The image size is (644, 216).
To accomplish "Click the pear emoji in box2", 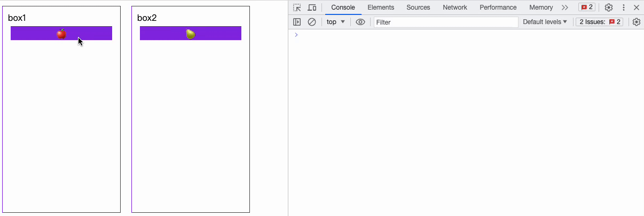I will tap(191, 34).
